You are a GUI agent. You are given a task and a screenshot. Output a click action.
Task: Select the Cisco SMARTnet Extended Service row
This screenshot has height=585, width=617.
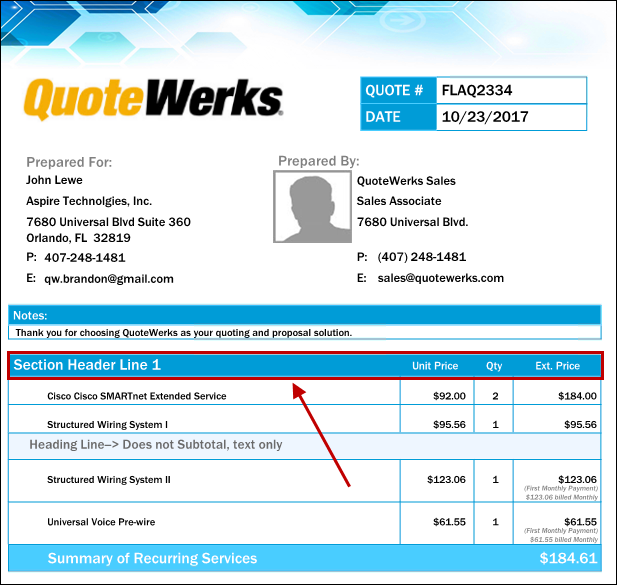(x=137, y=396)
